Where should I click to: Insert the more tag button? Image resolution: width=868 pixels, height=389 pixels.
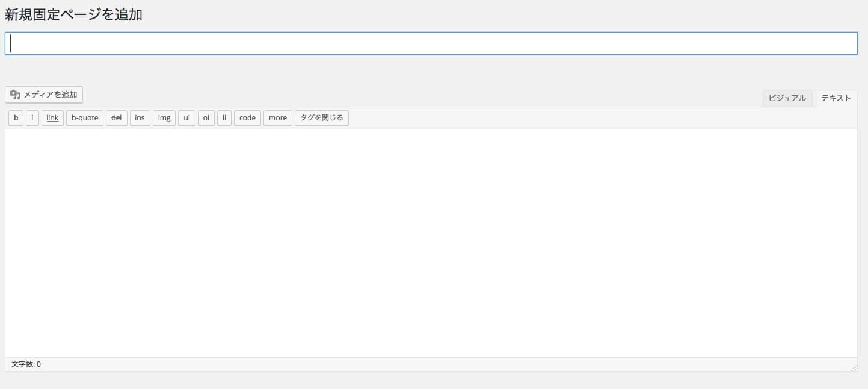click(x=278, y=118)
